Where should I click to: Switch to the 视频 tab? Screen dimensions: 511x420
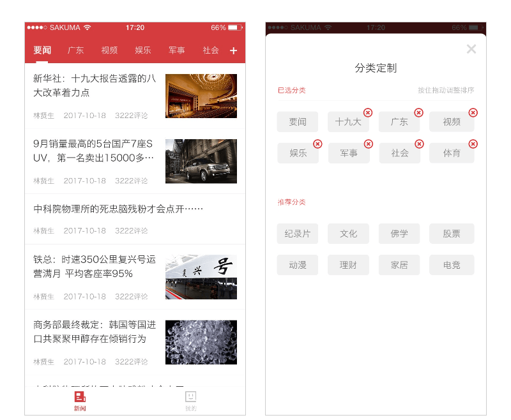pos(109,50)
